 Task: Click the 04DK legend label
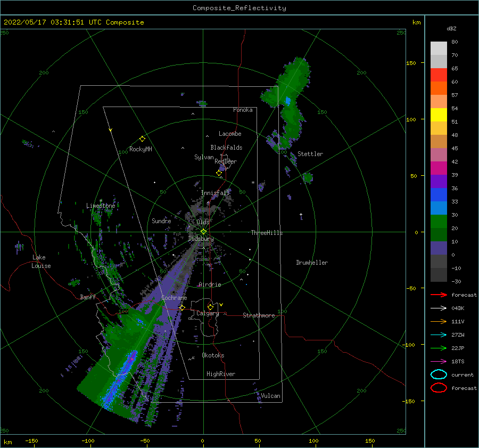coord(458,308)
